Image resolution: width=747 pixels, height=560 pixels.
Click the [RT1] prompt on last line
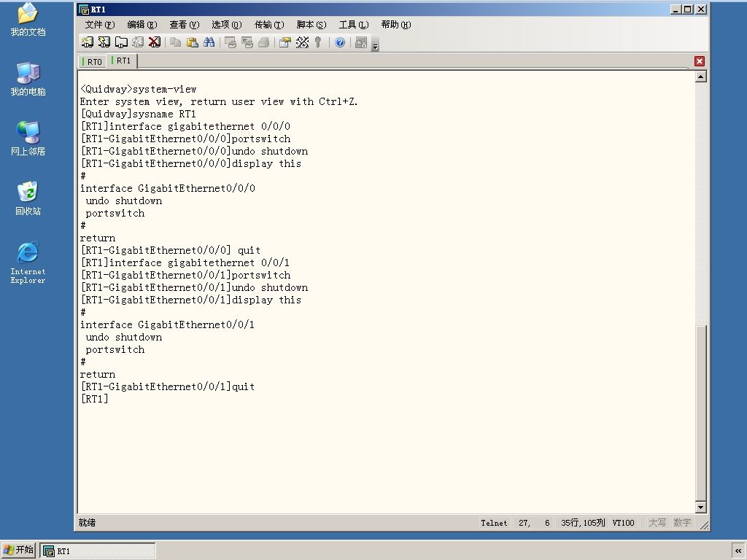[x=94, y=399]
